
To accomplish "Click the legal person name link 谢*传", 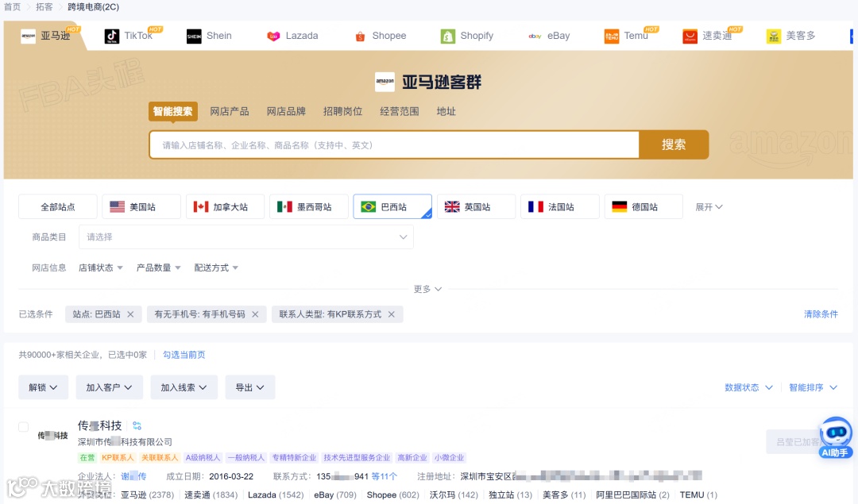I will pyautogui.click(x=133, y=477).
